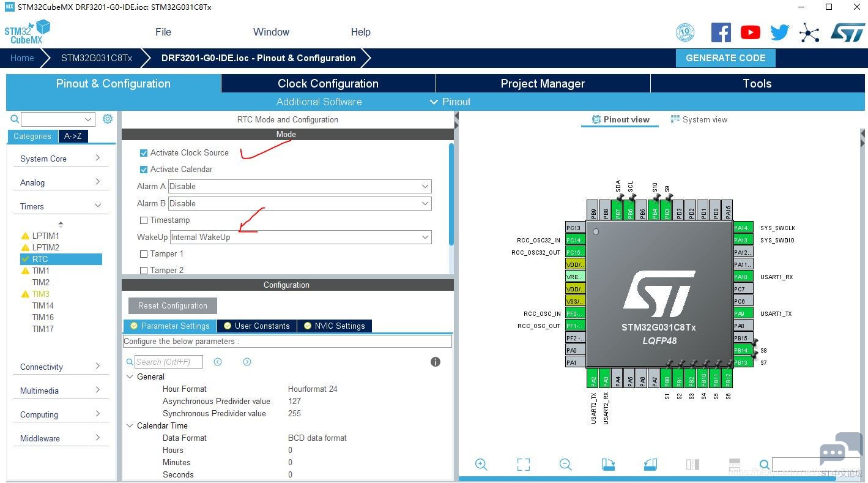
Task: Enable the Tamper 2 checkbox
Action: click(x=144, y=271)
